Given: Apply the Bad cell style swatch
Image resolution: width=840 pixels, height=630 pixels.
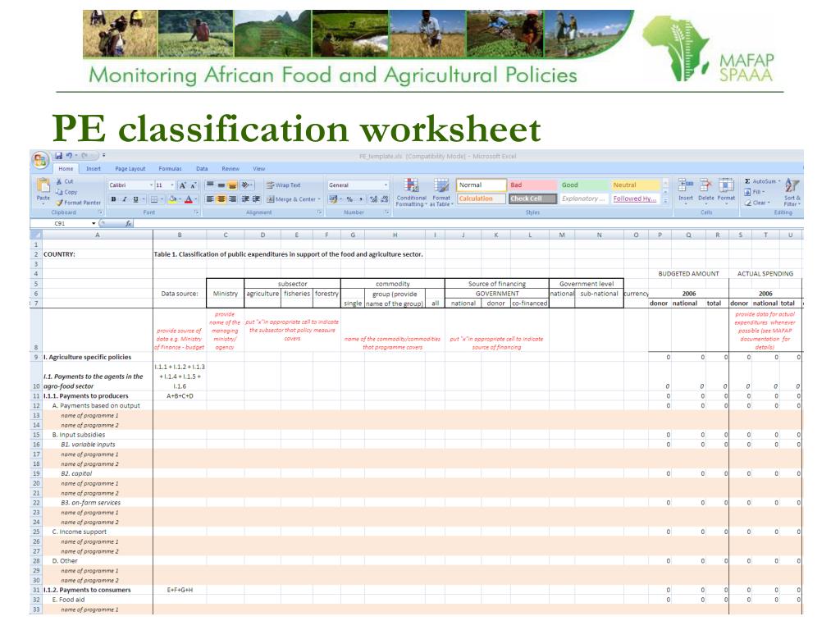Looking at the screenshot, I should coord(532,185).
